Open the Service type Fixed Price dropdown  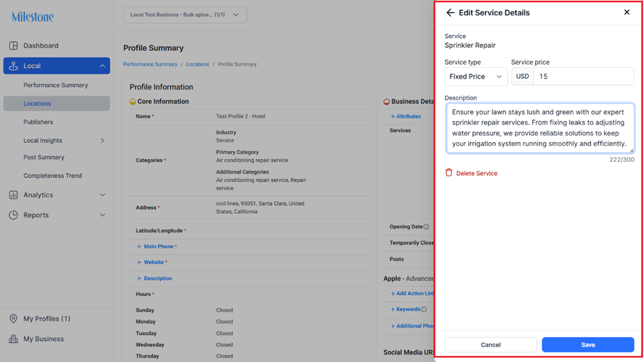[x=476, y=77]
